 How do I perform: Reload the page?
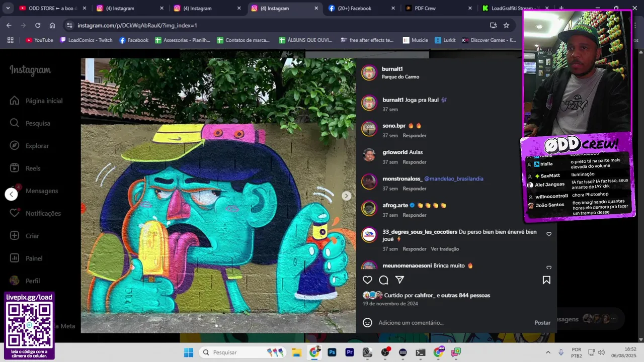[x=38, y=25]
